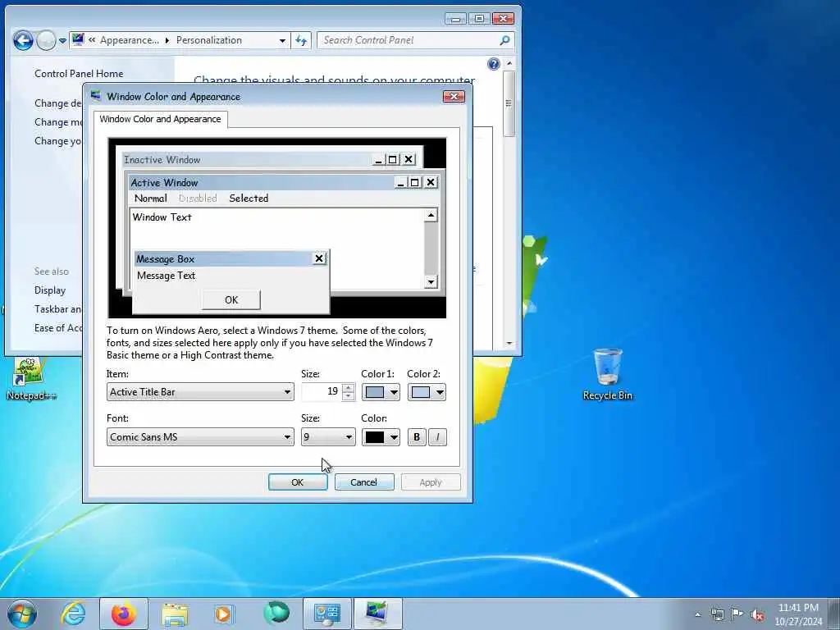Confirm with the OK button in the dialog
The image size is (840, 630).
coord(297,482)
